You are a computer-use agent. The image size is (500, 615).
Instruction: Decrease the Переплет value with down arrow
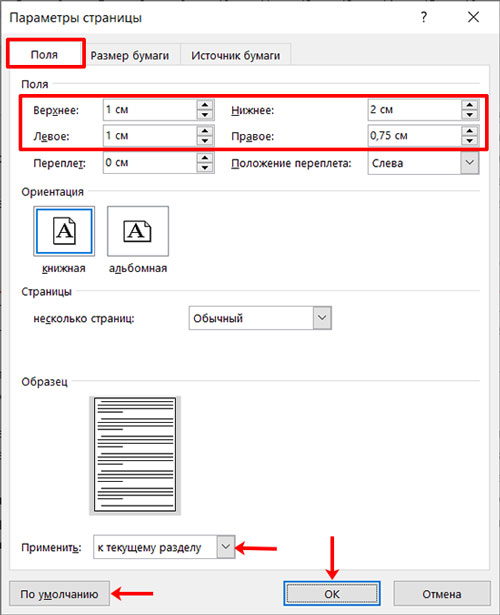point(205,167)
